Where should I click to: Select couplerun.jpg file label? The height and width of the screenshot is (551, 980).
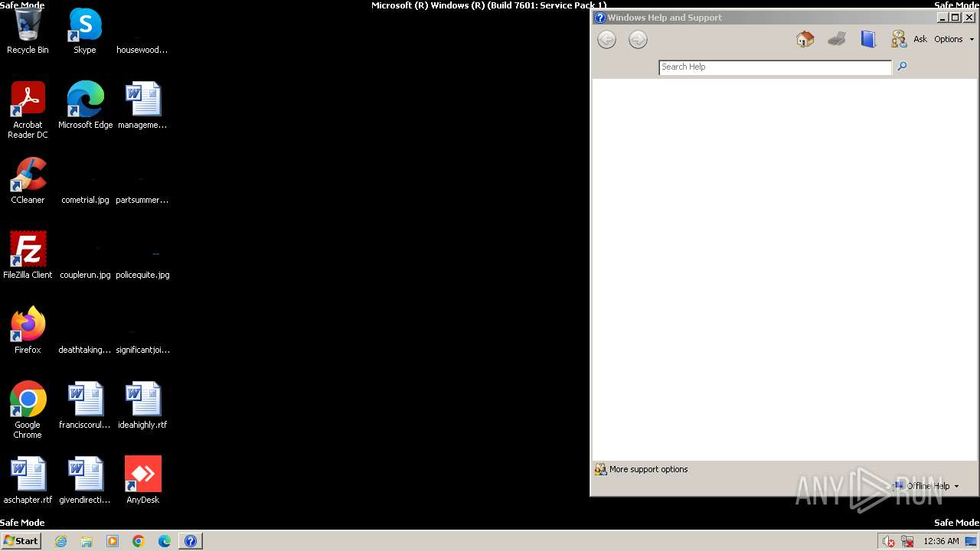coord(85,275)
